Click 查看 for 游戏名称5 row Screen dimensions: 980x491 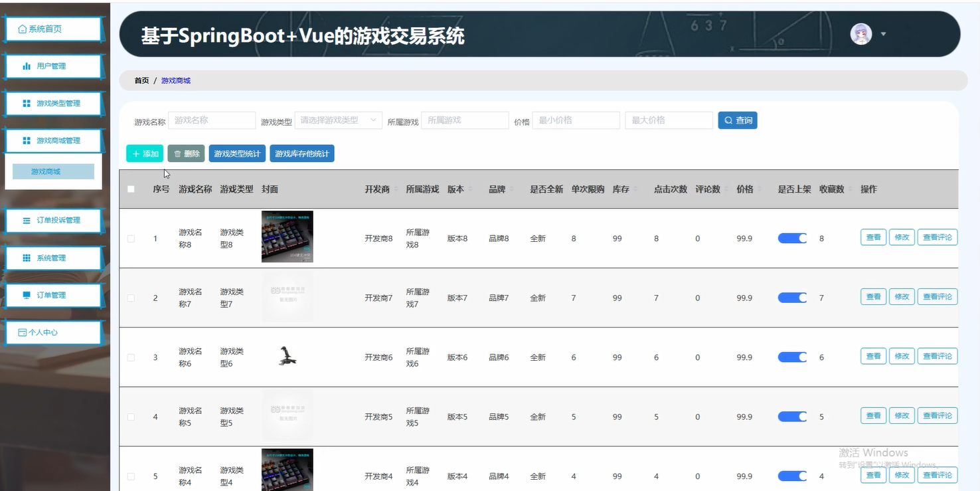pyautogui.click(x=873, y=416)
